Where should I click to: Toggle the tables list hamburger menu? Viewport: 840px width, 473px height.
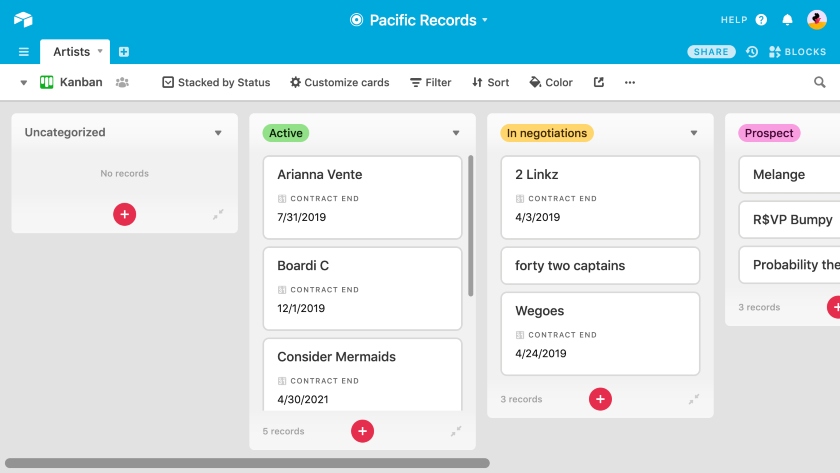(x=24, y=52)
